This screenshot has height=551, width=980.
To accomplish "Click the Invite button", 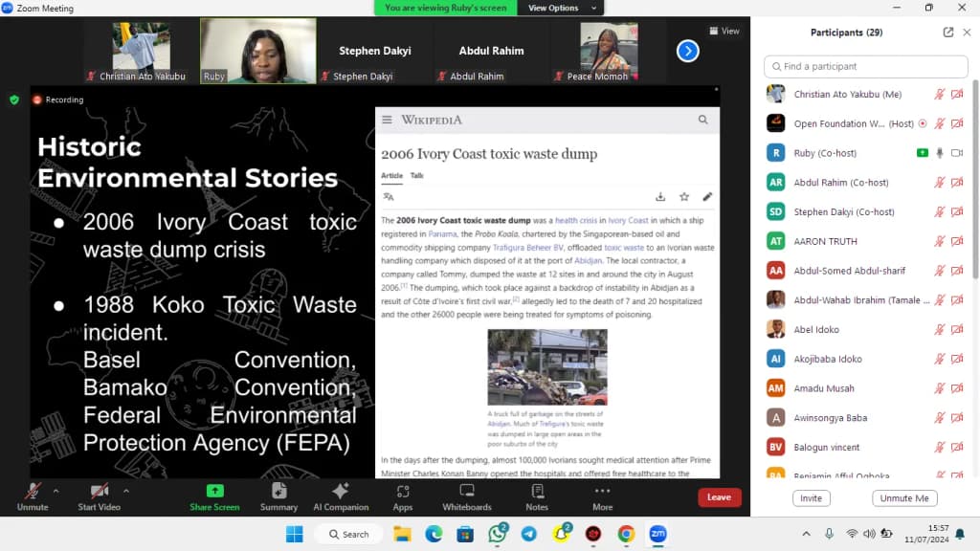I will 812,497.
